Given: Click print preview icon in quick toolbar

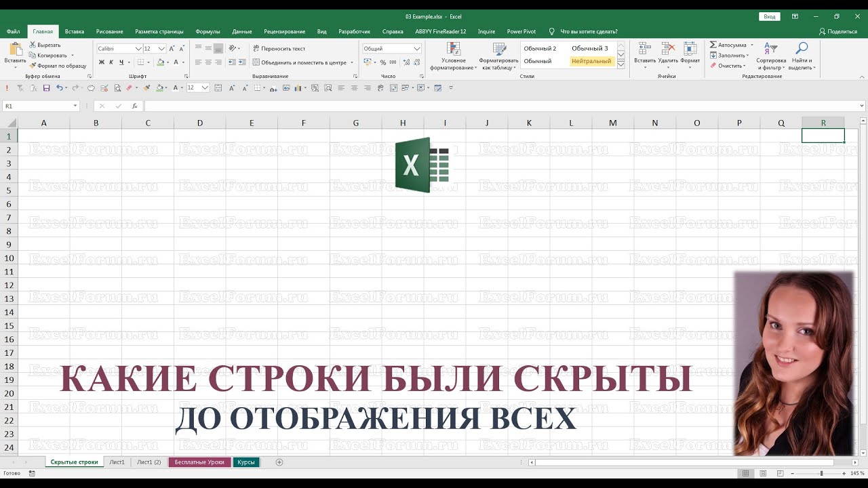Looking at the screenshot, I should click(x=117, y=88).
